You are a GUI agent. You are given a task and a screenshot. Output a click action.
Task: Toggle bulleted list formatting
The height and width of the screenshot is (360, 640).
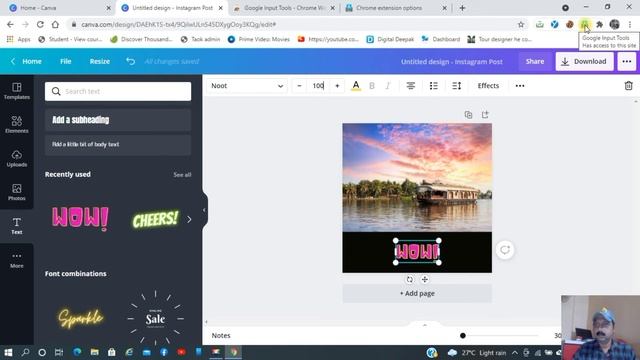click(433, 86)
